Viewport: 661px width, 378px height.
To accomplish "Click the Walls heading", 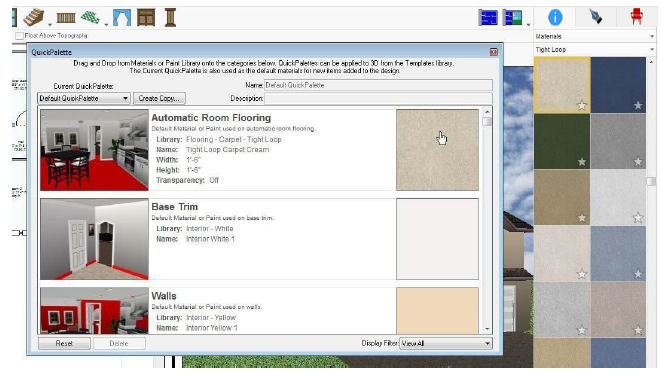I will click(x=164, y=296).
